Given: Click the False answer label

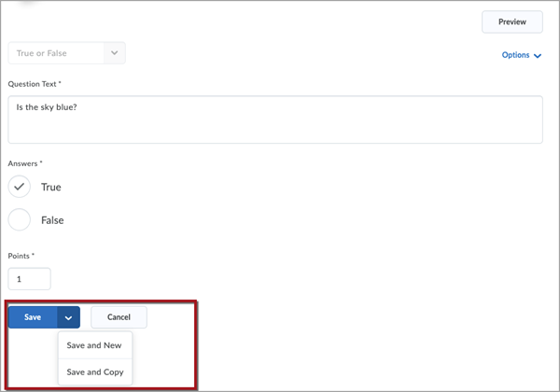Looking at the screenshot, I should click(x=52, y=220).
